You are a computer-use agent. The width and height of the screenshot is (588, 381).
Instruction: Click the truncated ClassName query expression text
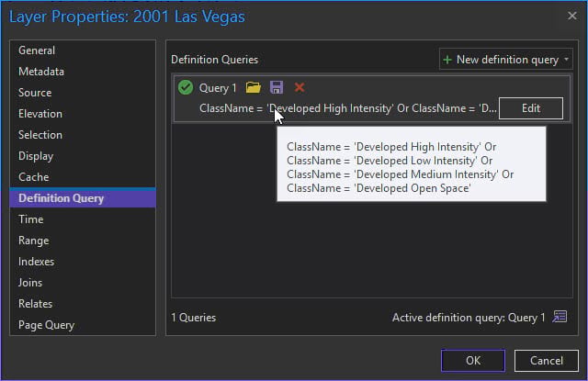coord(347,108)
